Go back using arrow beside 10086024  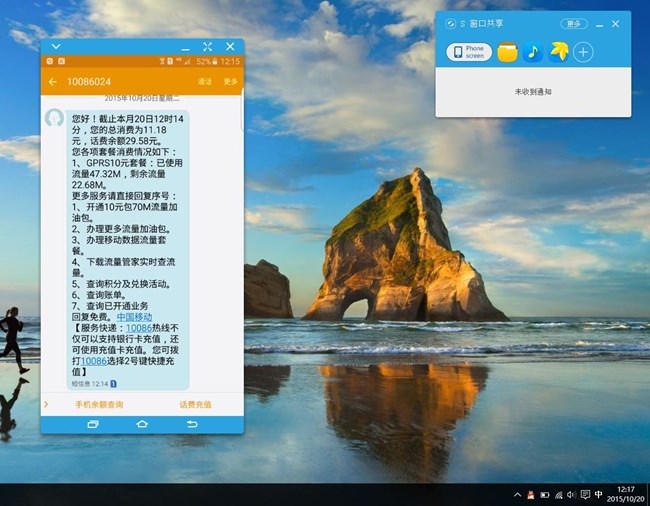click(x=53, y=81)
